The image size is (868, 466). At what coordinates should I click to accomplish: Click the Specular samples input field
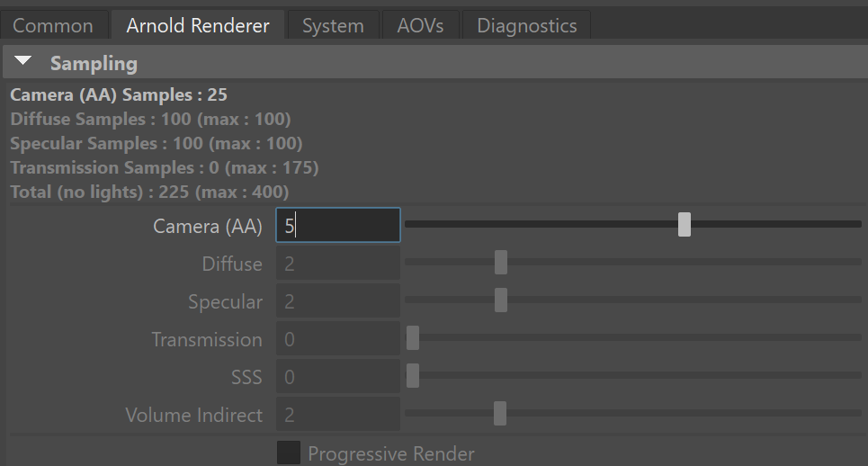(337, 301)
